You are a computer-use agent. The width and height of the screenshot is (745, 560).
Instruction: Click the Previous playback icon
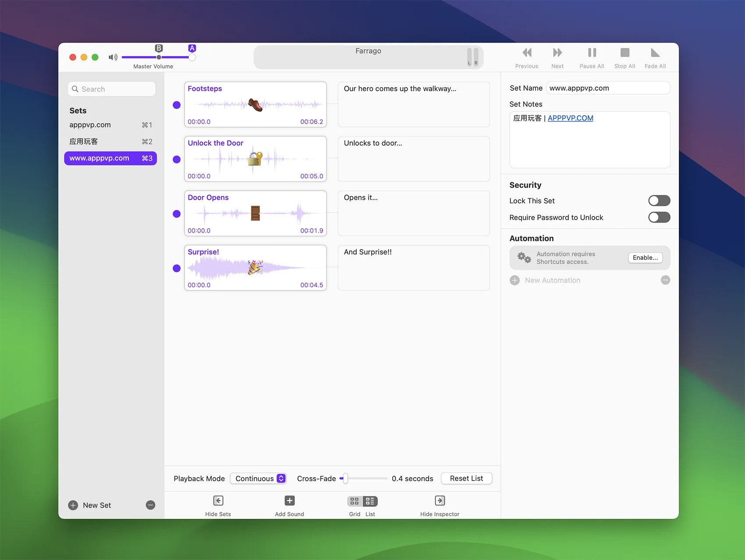(527, 53)
